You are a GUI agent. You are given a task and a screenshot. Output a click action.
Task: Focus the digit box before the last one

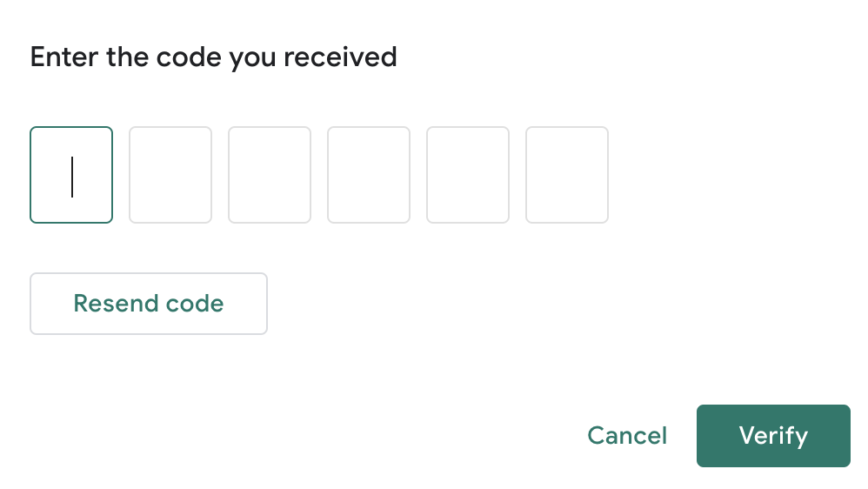pos(468,175)
